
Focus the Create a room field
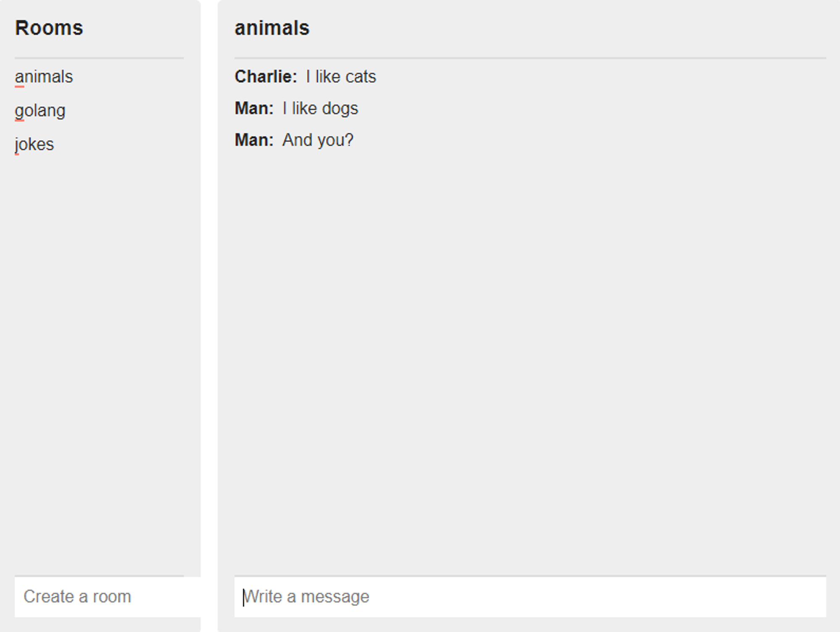(108, 597)
